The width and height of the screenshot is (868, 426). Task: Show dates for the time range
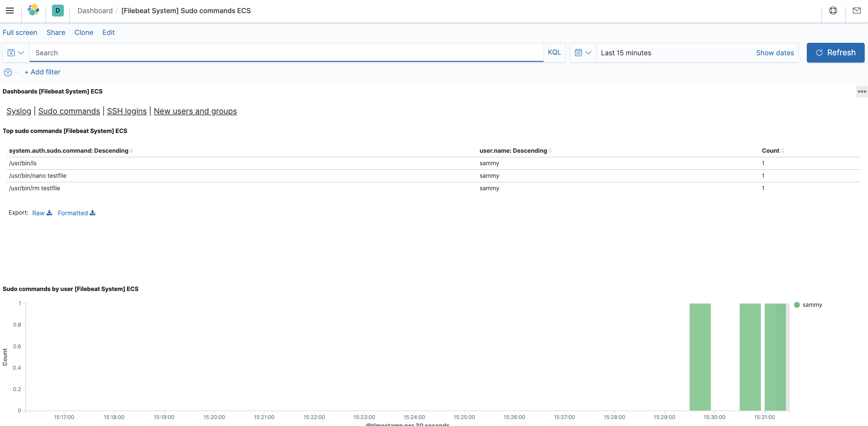775,52
